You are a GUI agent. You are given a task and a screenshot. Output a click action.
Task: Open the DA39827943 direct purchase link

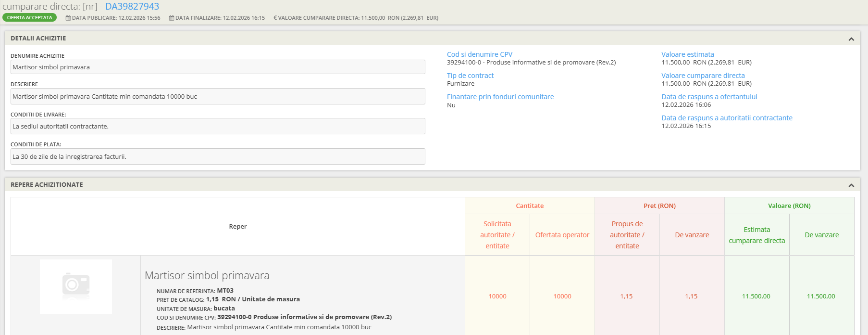pyautogui.click(x=132, y=7)
